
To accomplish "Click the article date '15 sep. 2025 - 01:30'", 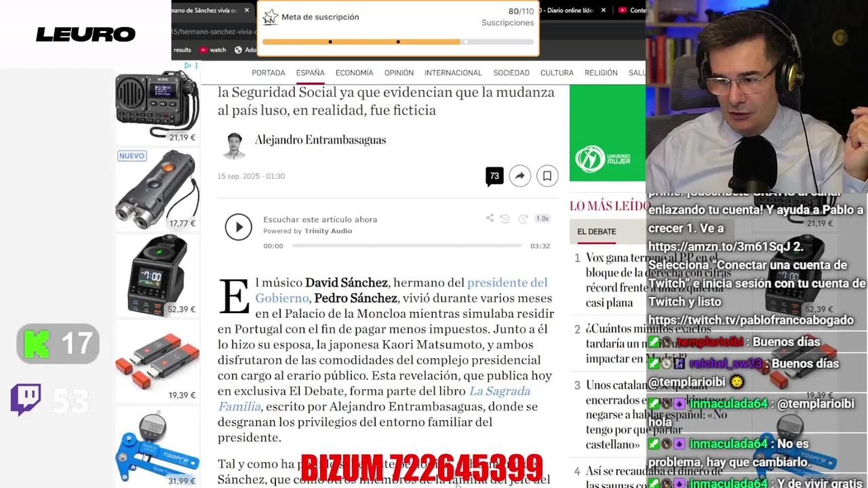I will pyautogui.click(x=251, y=176).
